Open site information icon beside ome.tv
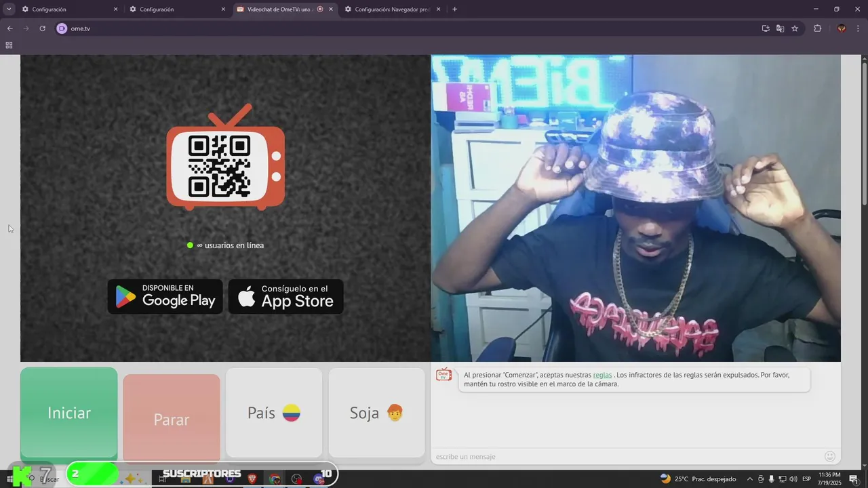 62,28
